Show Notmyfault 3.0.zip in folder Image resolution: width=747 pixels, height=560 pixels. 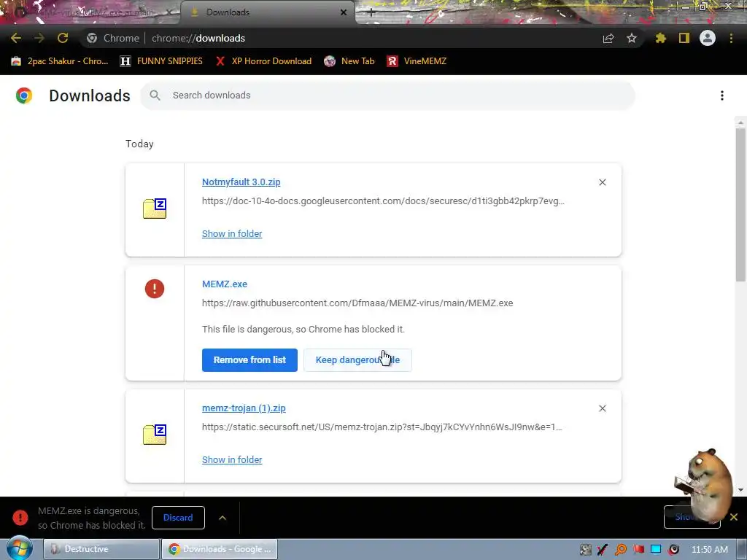point(232,234)
